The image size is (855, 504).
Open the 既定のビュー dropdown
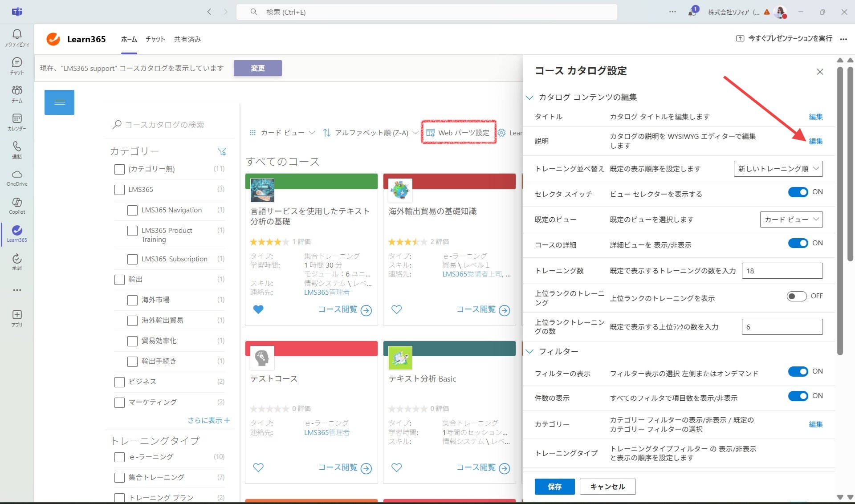791,219
